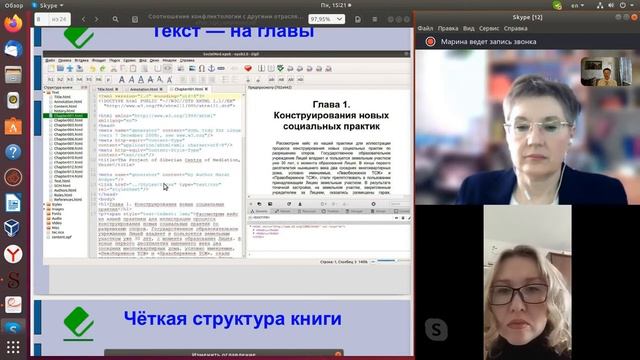Show all applications grid
640x360 pixels.
coord(13,347)
